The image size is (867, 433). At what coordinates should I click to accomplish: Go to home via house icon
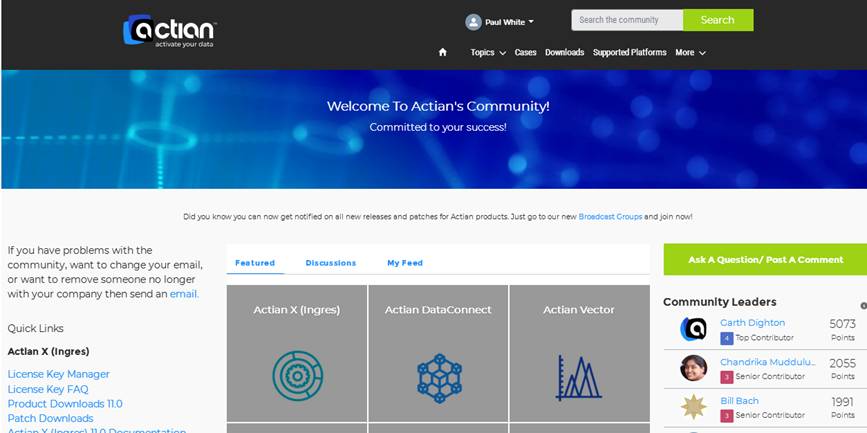(x=442, y=52)
